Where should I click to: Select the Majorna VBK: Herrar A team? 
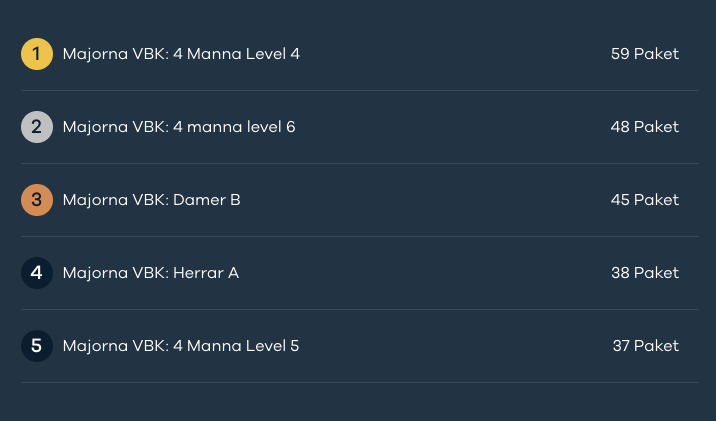pos(151,273)
